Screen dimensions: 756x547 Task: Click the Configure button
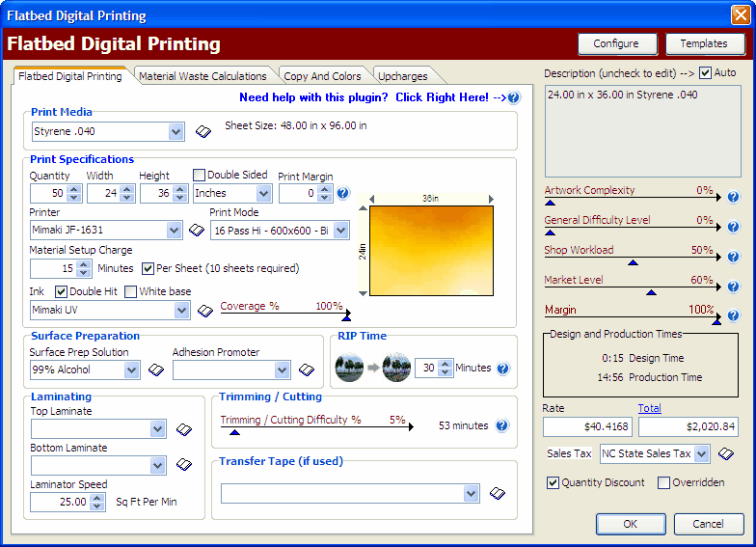(616, 43)
